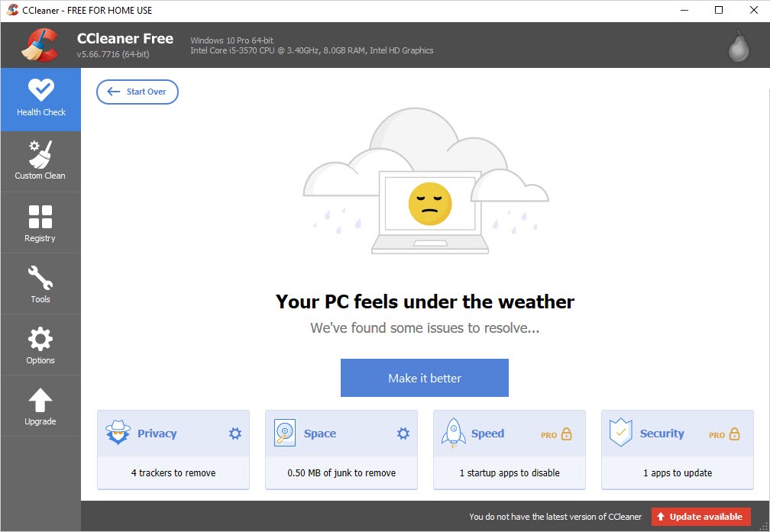Click the Speed rocket icon

pos(453,433)
